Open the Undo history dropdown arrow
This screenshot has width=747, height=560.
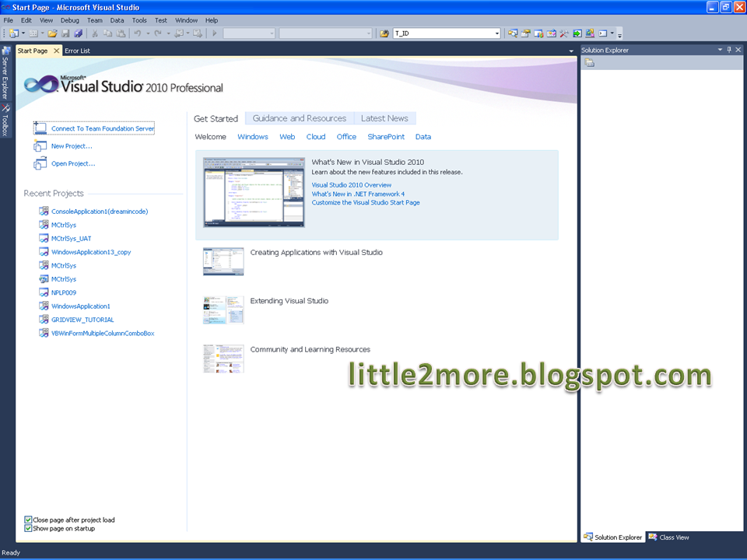pos(147,33)
